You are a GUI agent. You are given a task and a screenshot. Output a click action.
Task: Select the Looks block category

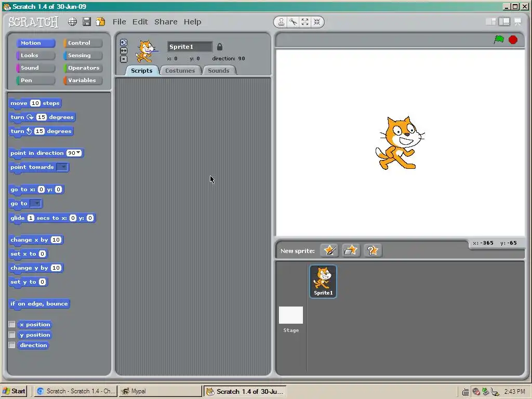pos(35,55)
